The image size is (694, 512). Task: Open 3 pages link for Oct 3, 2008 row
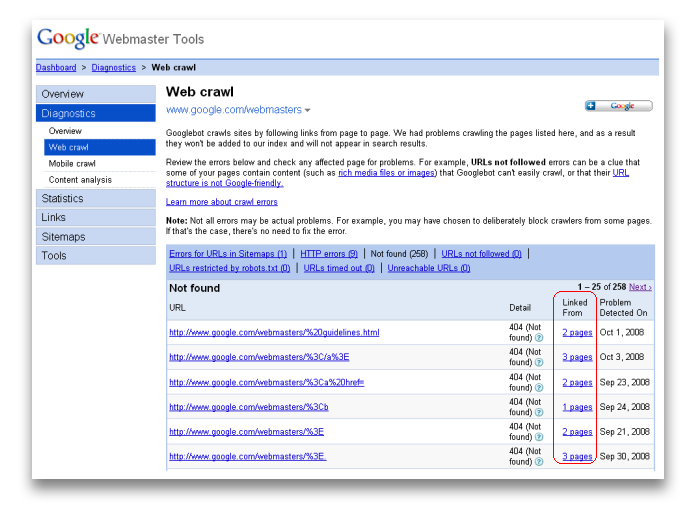tap(577, 357)
